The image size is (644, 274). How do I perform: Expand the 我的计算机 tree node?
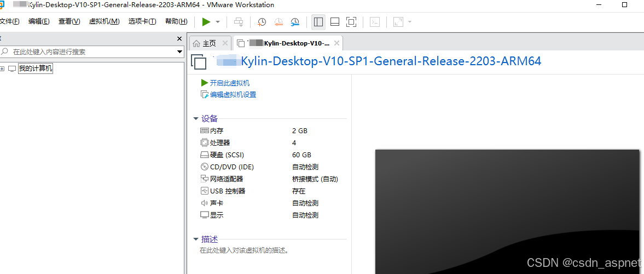[x=2, y=68]
